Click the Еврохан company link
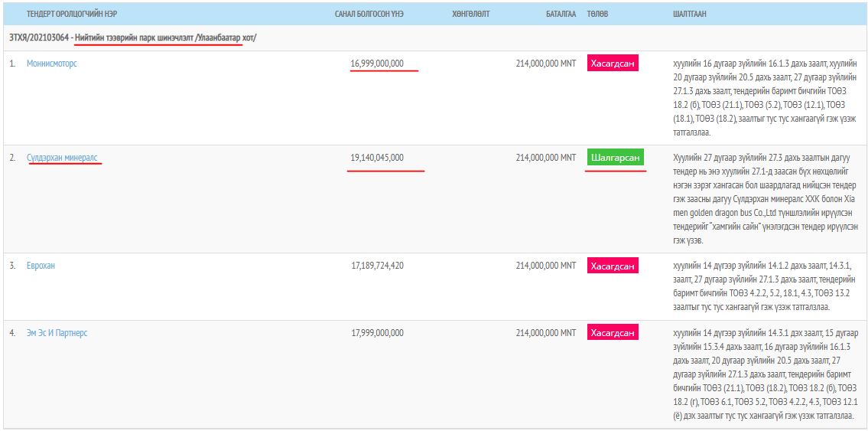This screenshot has width=868, height=431. (x=41, y=266)
